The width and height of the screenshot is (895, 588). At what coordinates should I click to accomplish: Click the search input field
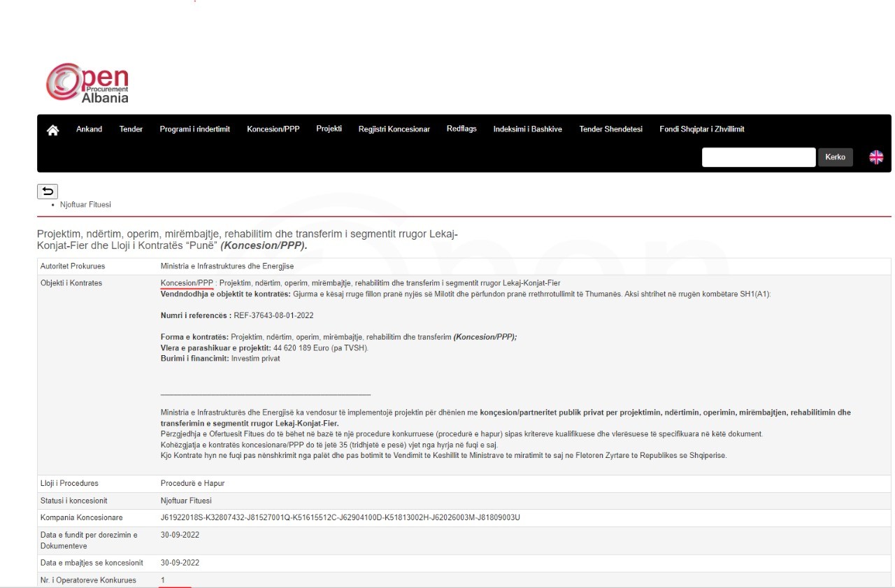[x=758, y=157]
